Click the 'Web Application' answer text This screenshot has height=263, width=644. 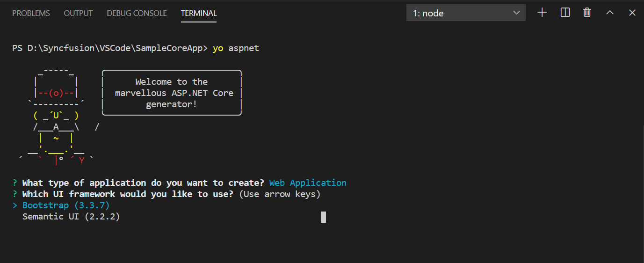tap(308, 183)
